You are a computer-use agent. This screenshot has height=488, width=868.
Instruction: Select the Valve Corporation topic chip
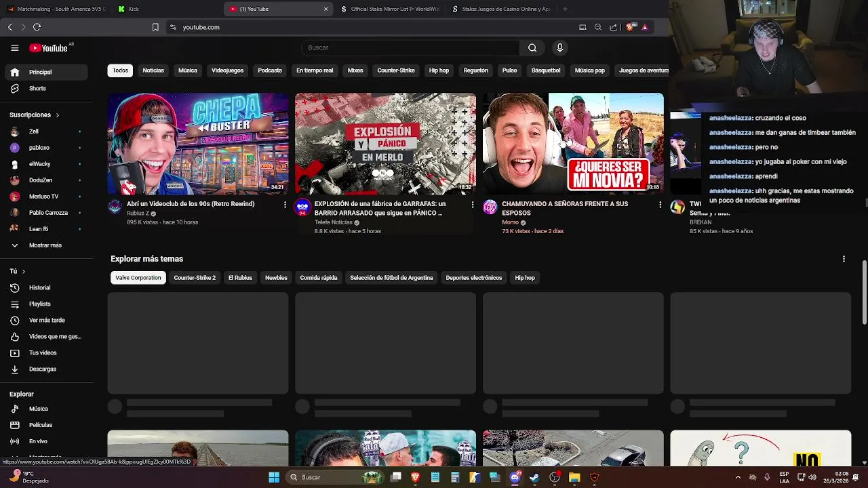point(138,278)
